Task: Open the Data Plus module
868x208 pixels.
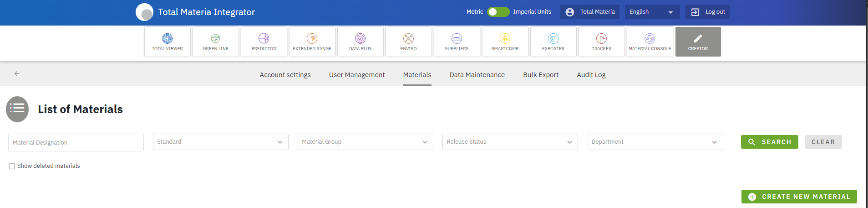Action: (x=360, y=42)
